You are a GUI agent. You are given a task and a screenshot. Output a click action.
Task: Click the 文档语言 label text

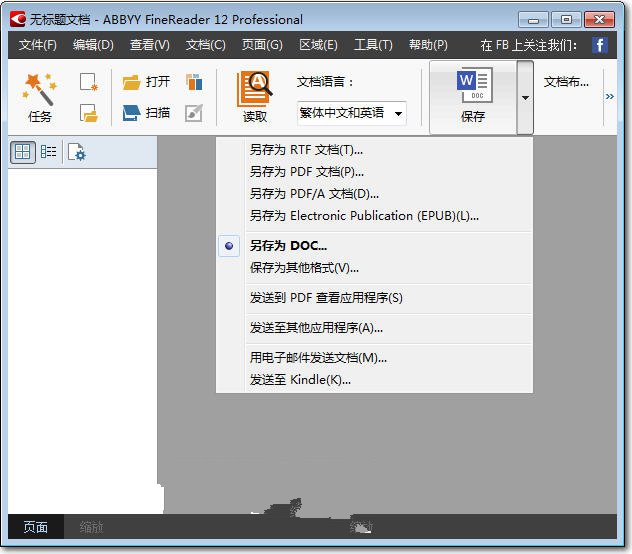tap(325, 82)
